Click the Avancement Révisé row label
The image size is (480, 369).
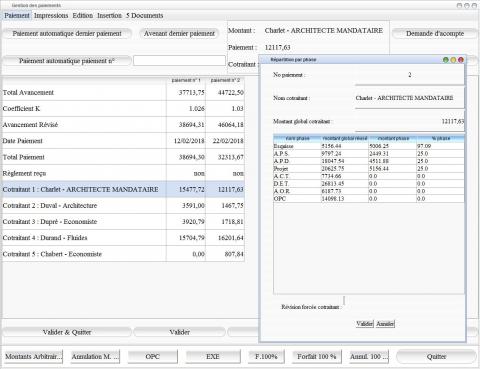coord(30,125)
